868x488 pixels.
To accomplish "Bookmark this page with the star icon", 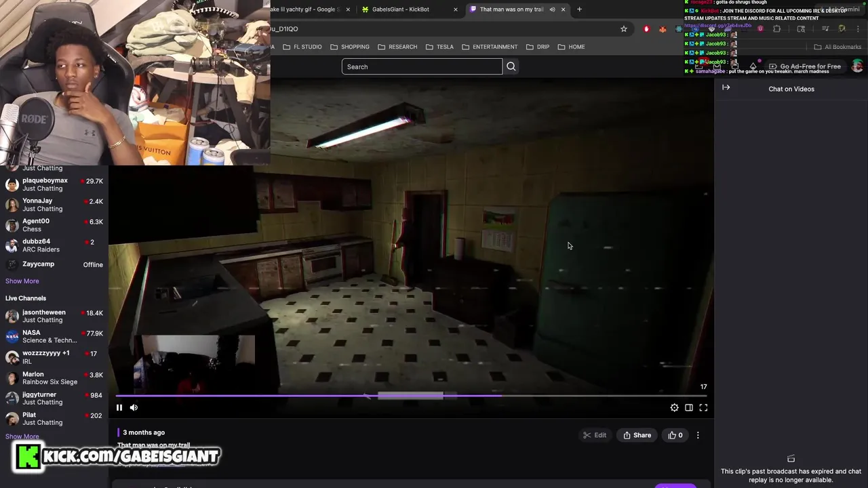I will pos(624,28).
